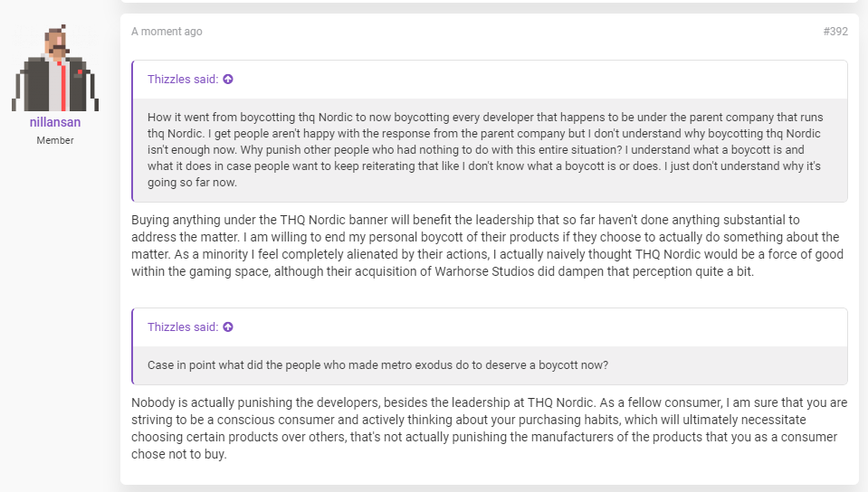This screenshot has width=868, height=492.
Task: Click the up-arrow icon in the second quote
Action: point(228,327)
